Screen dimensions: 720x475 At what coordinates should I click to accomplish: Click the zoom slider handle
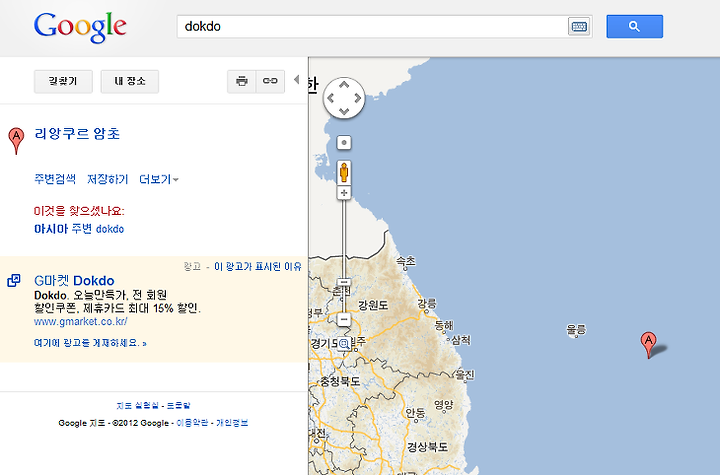coord(344,282)
